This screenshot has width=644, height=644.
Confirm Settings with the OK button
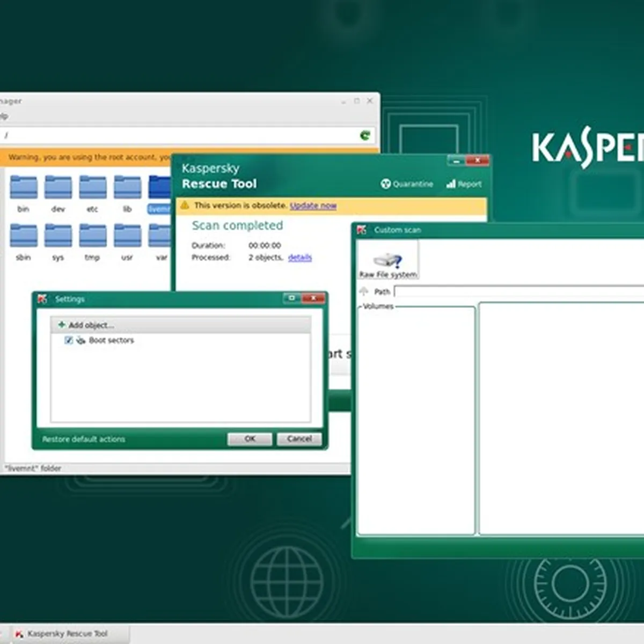pos(250,439)
